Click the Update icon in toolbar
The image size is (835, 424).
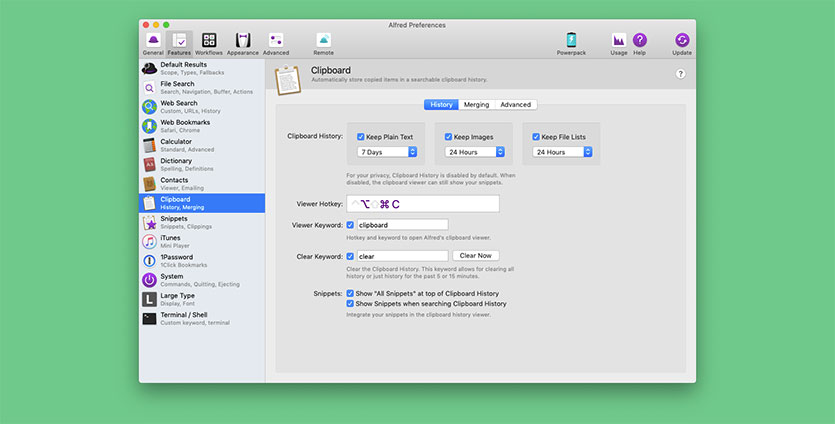[682, 42]
